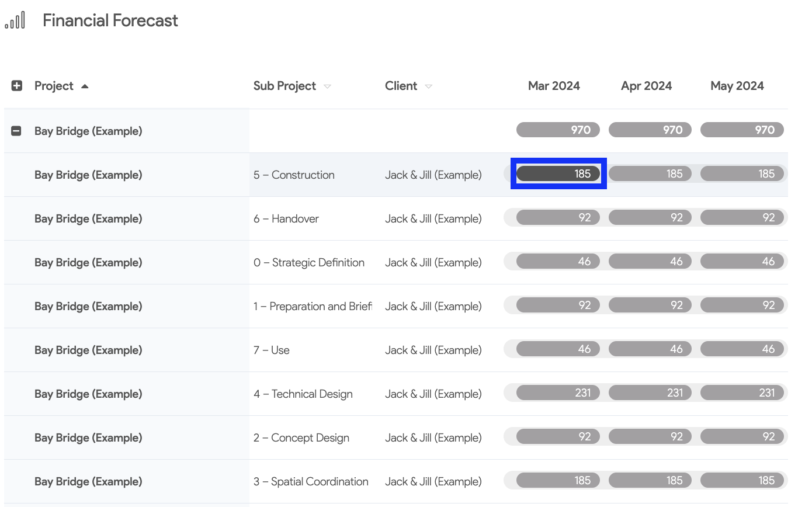Select the 970 total for May 2024
The height and width of the screenshot is (507, 812).
click(742, 130)
